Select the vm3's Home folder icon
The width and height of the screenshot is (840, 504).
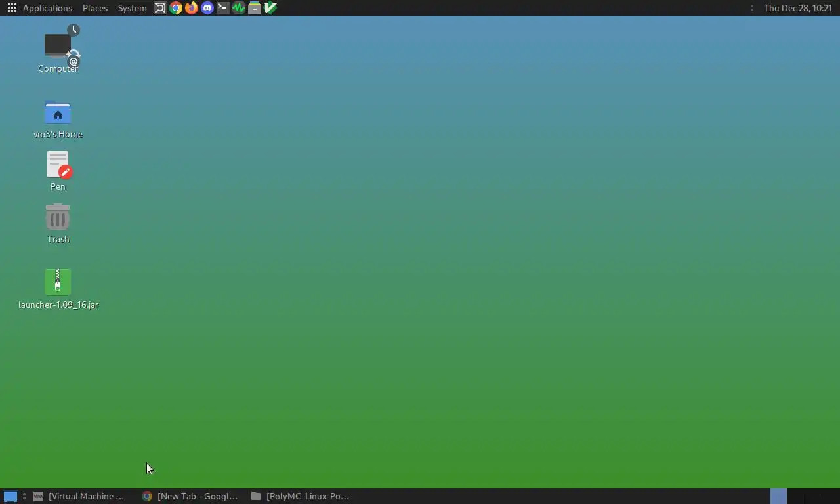(58, 119)
